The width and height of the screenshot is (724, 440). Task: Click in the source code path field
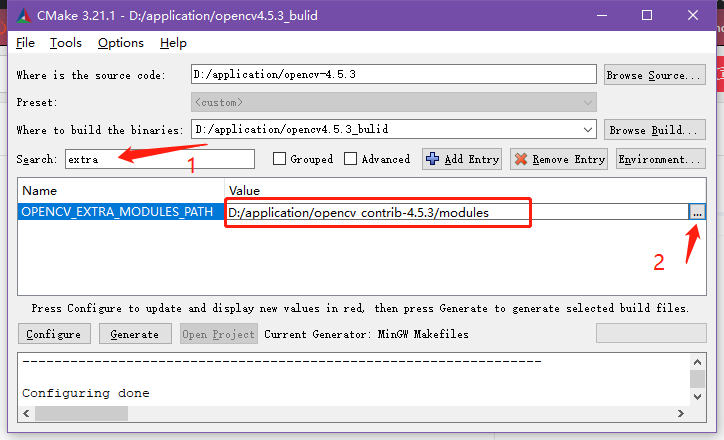[x=394, y=74]
